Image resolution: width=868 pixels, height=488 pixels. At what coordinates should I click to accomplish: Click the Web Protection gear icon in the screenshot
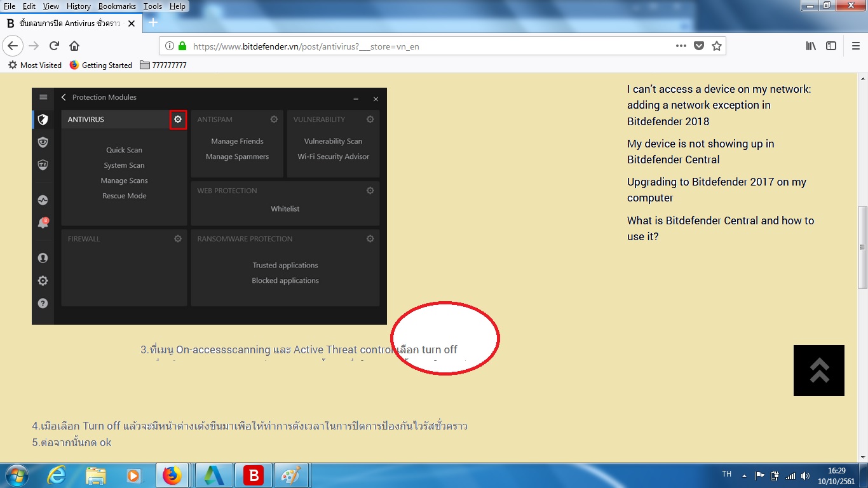[x=370, y=191]
